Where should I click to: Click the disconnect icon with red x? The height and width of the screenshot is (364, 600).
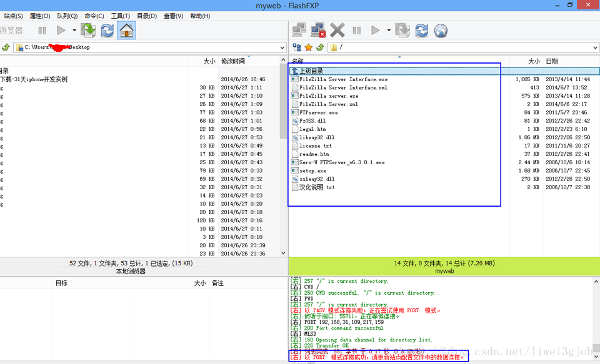tap(318, 30)
